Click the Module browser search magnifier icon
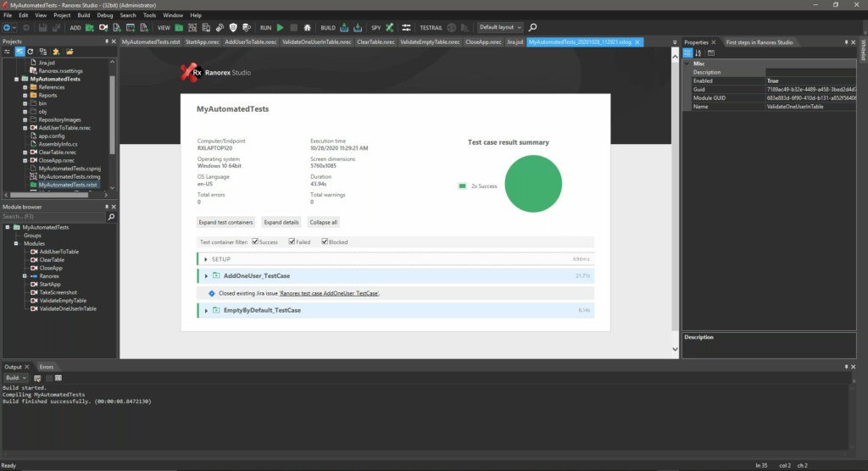This screenshot has height=471, width=868. [111, 216]
